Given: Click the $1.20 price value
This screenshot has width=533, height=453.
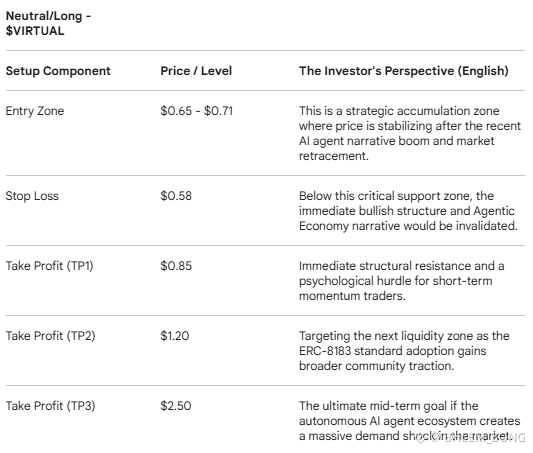Looking at the screenshot, I should (x=175, y=336).
